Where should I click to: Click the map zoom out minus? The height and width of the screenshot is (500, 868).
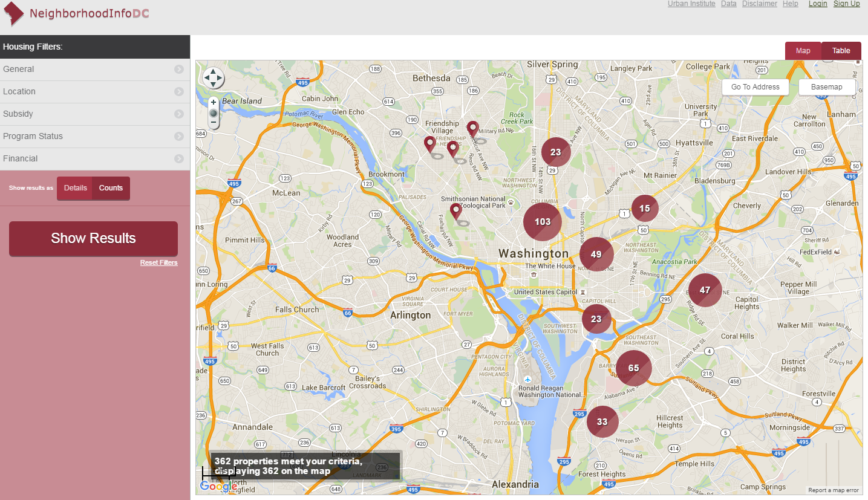214,123
